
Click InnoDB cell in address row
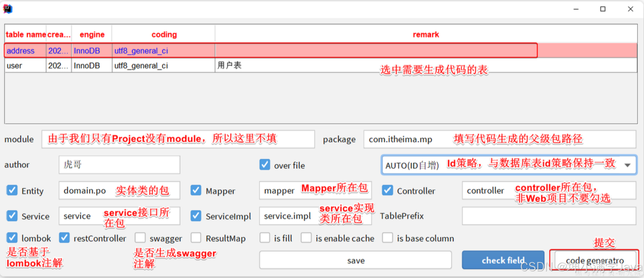coord(92,50)
